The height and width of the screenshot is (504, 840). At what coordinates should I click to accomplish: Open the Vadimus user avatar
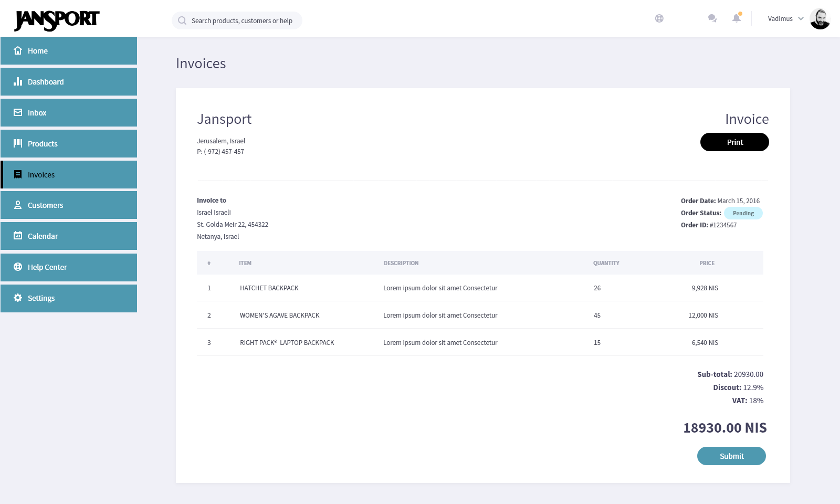pyautogui.click(x=820, y=18)
